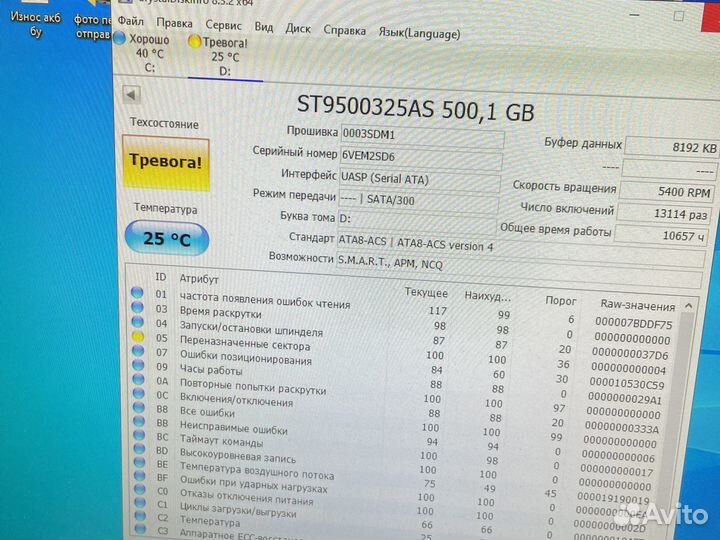Click the Raw-значения column header
720x540 pixels.
click(637, 305)
